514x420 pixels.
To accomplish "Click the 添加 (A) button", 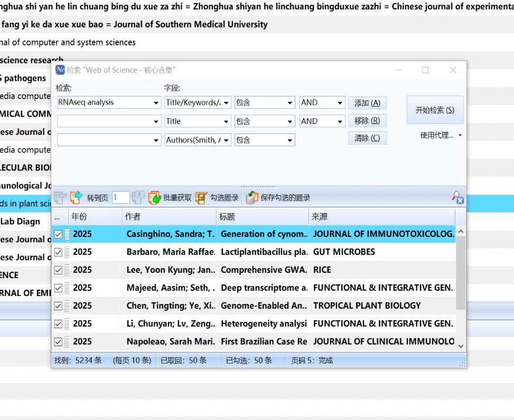I will (367, 103).
